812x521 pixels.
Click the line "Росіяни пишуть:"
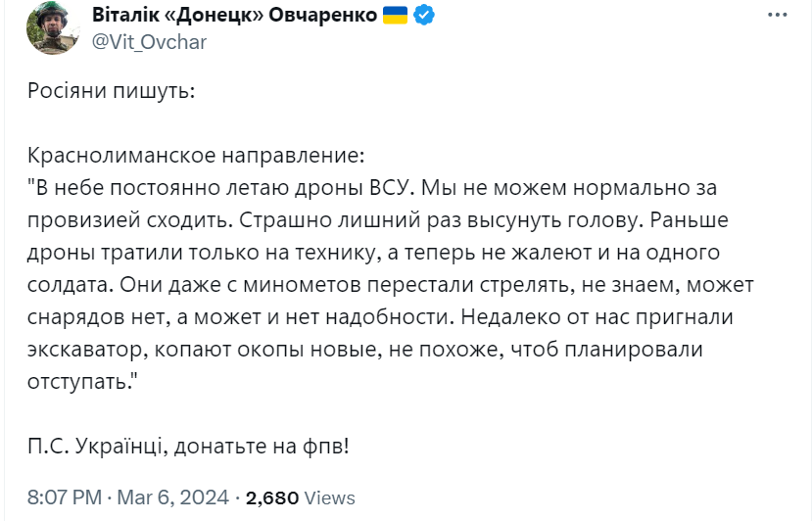click(111, 91)
